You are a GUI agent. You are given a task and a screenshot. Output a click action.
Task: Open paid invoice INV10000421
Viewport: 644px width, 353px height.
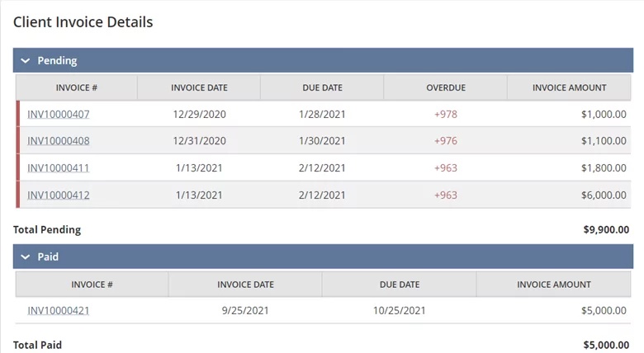coord(59,311)
